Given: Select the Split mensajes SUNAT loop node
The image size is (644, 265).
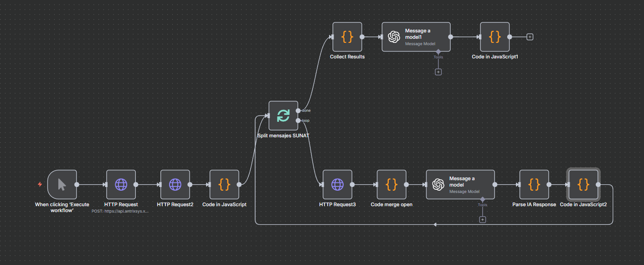Looking at the screenshot, I should 283,116.
